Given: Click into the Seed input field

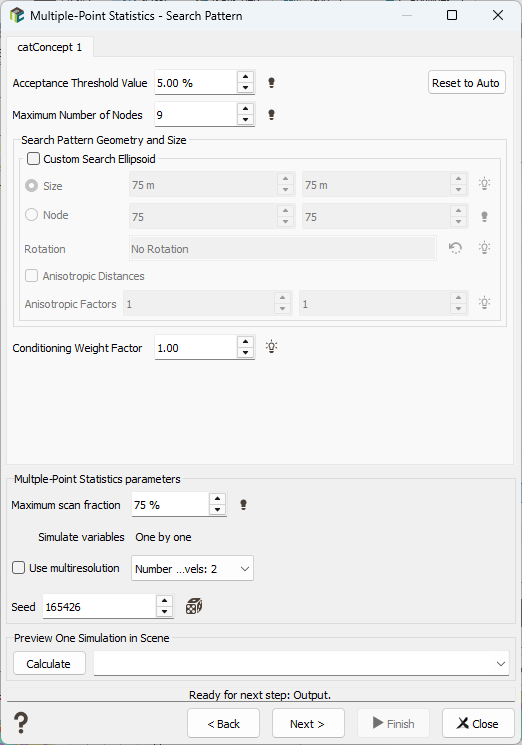Looking at the screenshot, I should (99, 607).
